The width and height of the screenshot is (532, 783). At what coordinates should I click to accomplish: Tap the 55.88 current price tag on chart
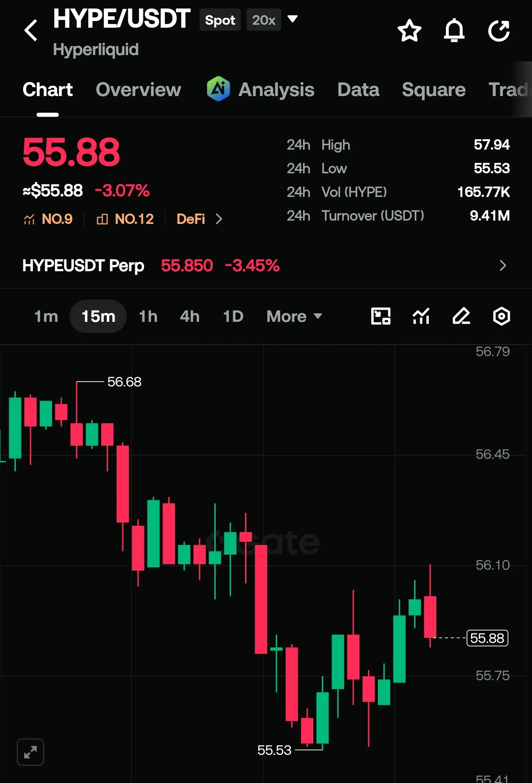487,638
